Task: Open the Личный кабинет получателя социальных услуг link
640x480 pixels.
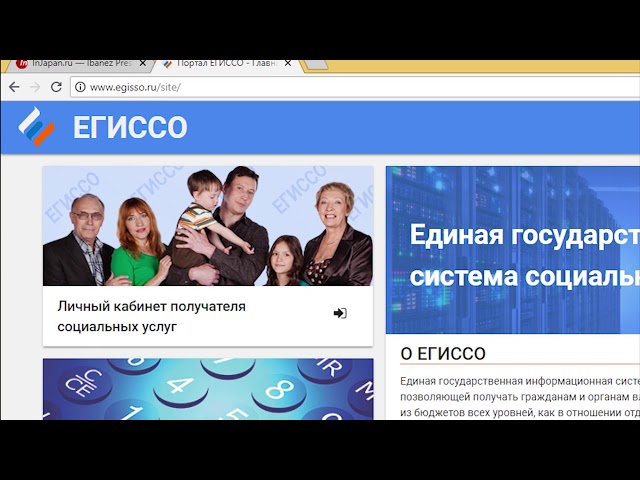Action: point(151,316)
